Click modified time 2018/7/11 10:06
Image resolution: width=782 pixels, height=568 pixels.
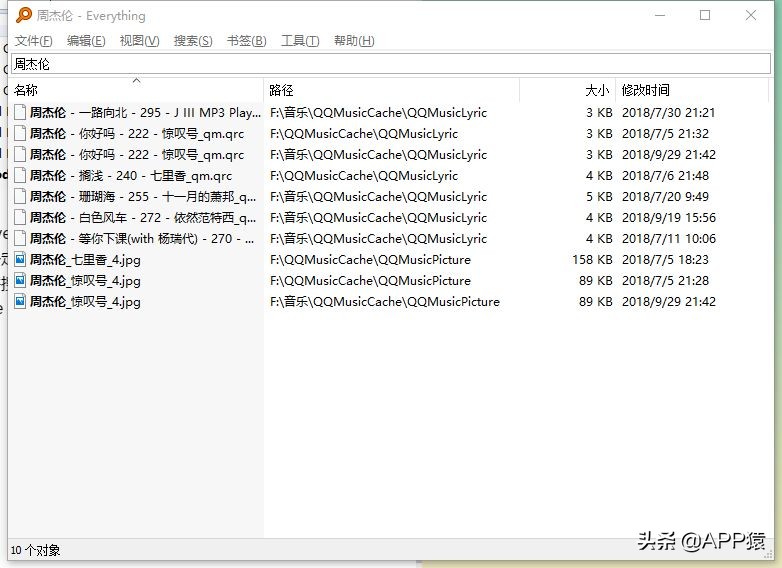[669, 238]
